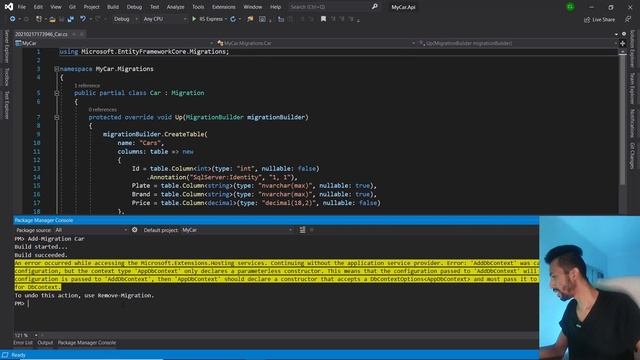Open Package Manager settings gear icon
The height and width of the screenshot is (360, 640).
[134, 230]
